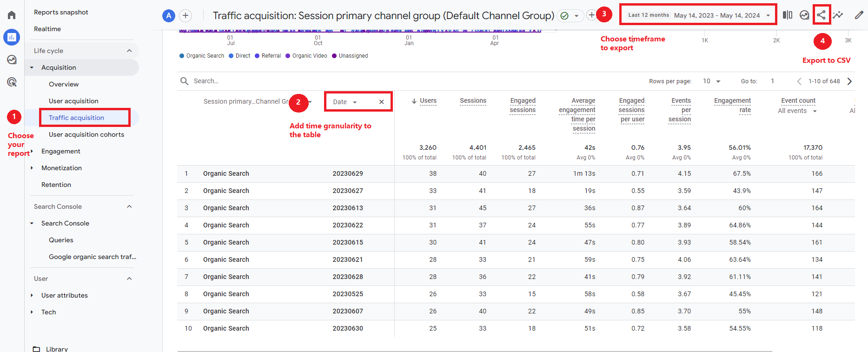The image size is (868, 352).
Task: Customize the report with the pencil icon
Action: [x=859, y=15]
